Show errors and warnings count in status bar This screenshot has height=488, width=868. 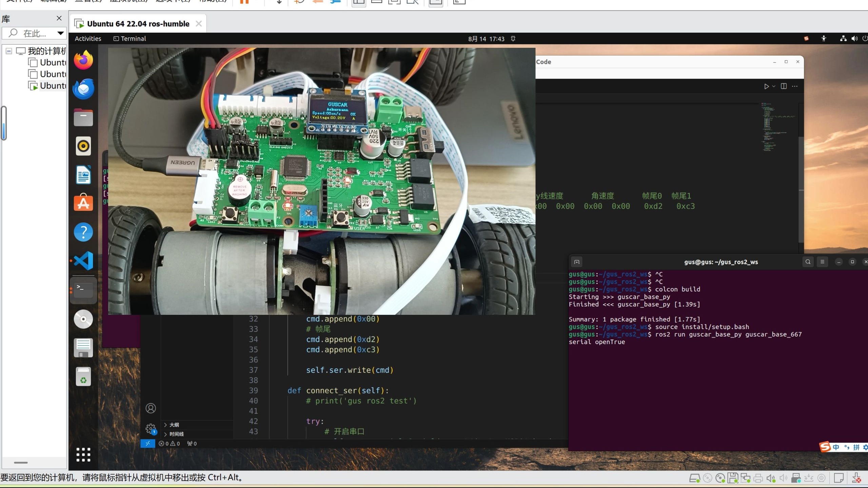coord(169,443)
